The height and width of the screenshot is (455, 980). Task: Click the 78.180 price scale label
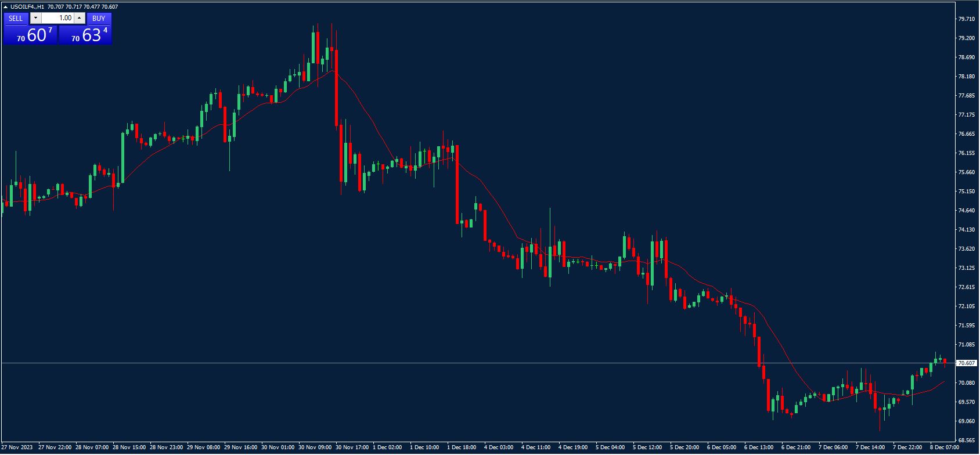click(967, 77)
